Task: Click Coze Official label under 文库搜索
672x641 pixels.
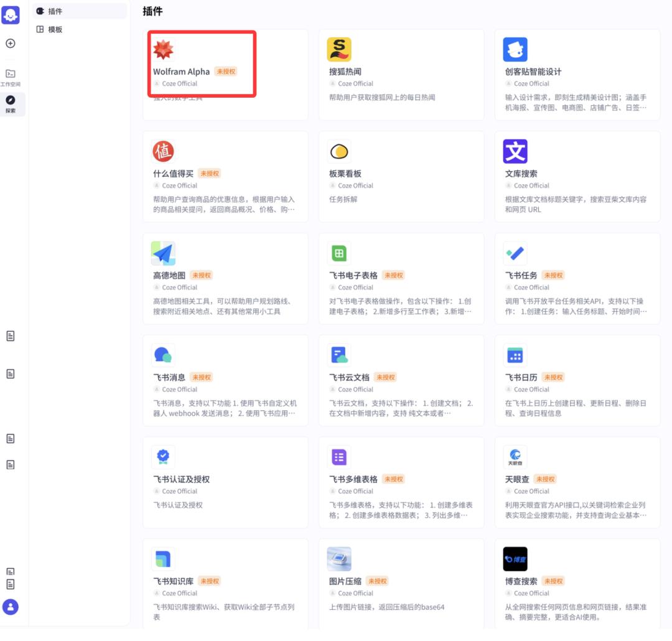Action: point(531,185)
